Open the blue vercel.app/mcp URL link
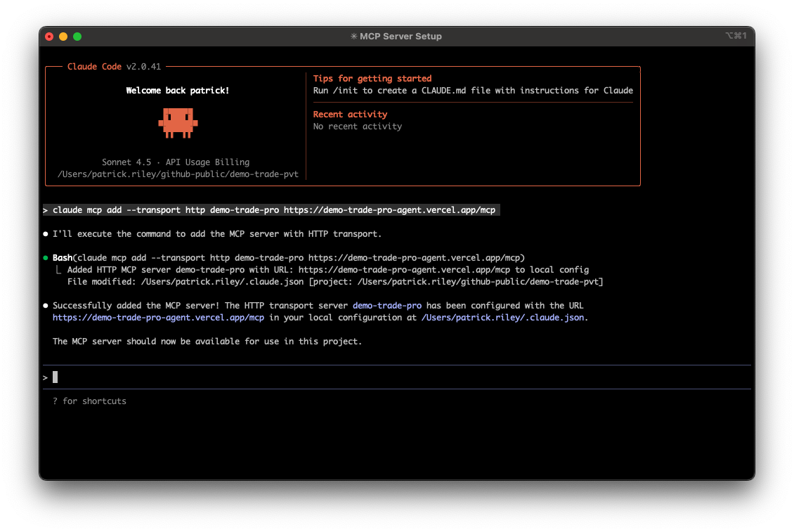The width and height of the screenshot is (794, 532). click(158, 318)
